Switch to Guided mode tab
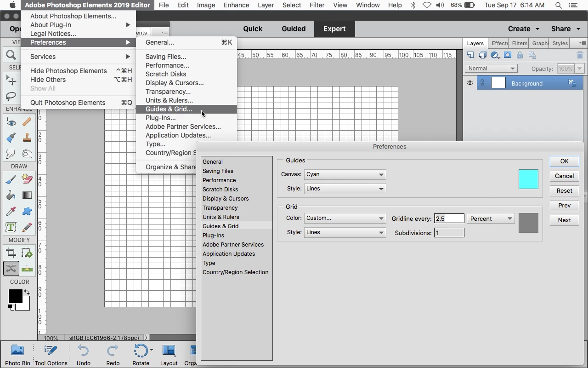 click(294, 29)
